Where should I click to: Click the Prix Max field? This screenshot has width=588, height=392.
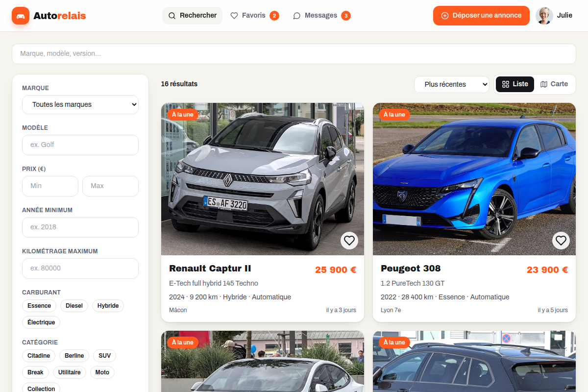[x=110, y=186]
